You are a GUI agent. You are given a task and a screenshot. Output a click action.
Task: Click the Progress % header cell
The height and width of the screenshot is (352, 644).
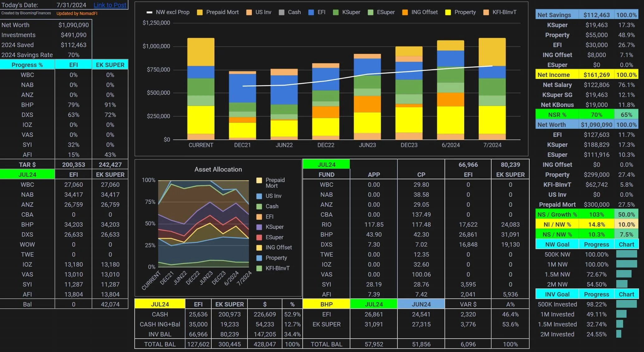pyautogui.click(x=27, y=65)
